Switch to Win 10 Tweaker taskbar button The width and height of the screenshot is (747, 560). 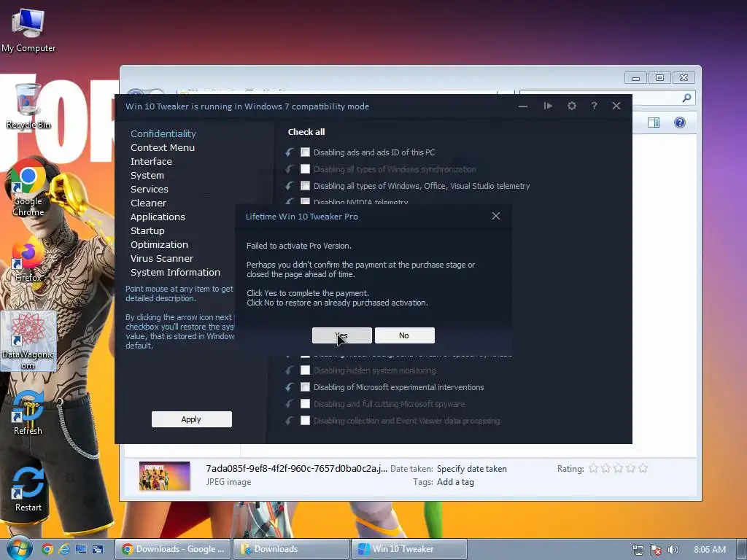click(409, 549)
